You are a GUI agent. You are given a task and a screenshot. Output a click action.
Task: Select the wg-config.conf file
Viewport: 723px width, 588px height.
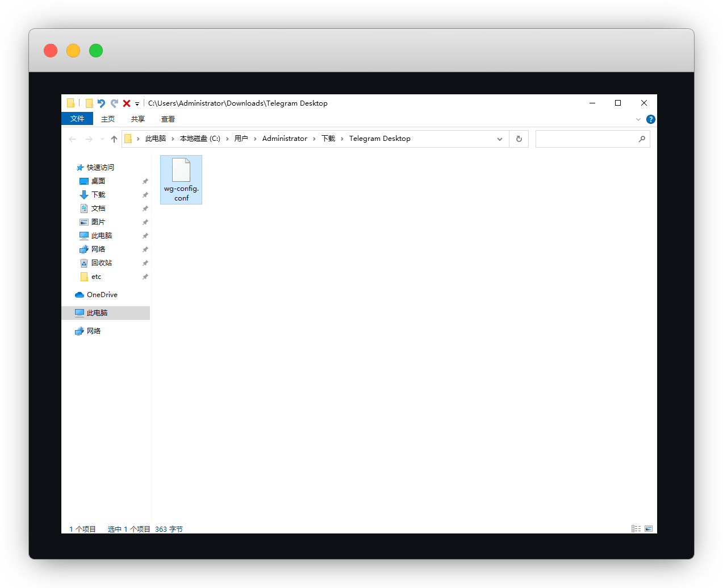[181, 180]
